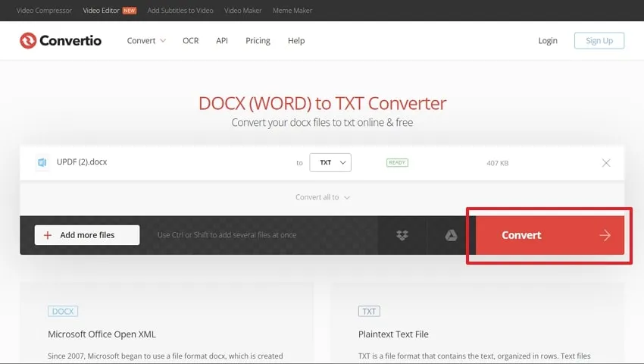Open the Google Drive upload icon
The width and height of the screenshot is (644, 364).
451,235
